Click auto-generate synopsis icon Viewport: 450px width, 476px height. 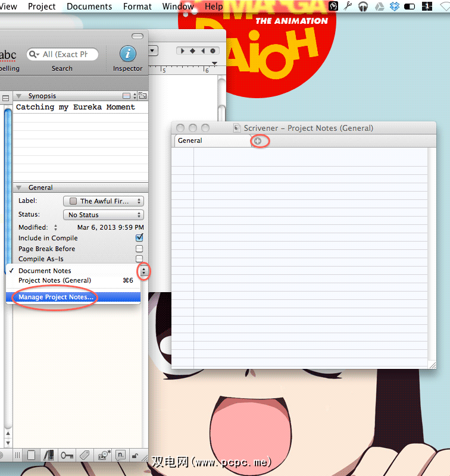pyautogui.click(x=142, y=96)
